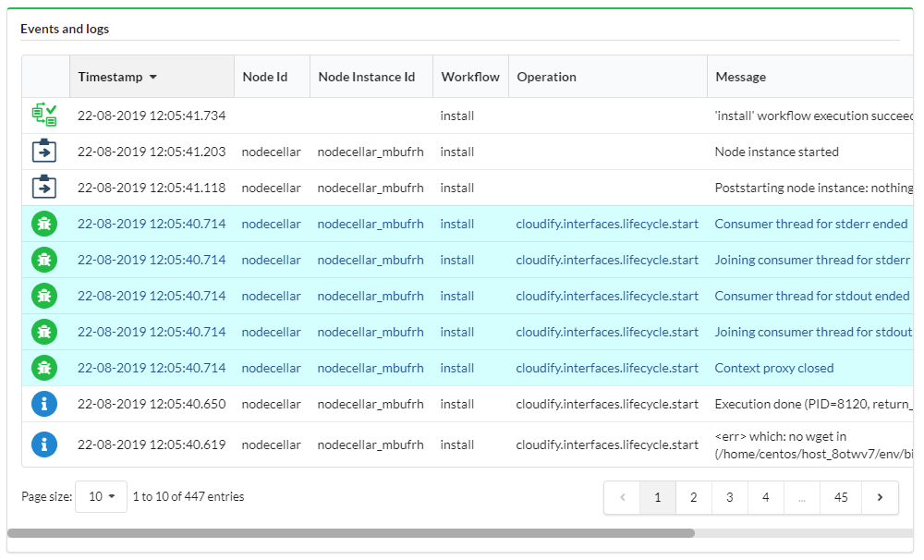Viewport: 924px width, 560px height.
Task: Click the event icon for 'Node instance started'
Action: coord(44,151)
